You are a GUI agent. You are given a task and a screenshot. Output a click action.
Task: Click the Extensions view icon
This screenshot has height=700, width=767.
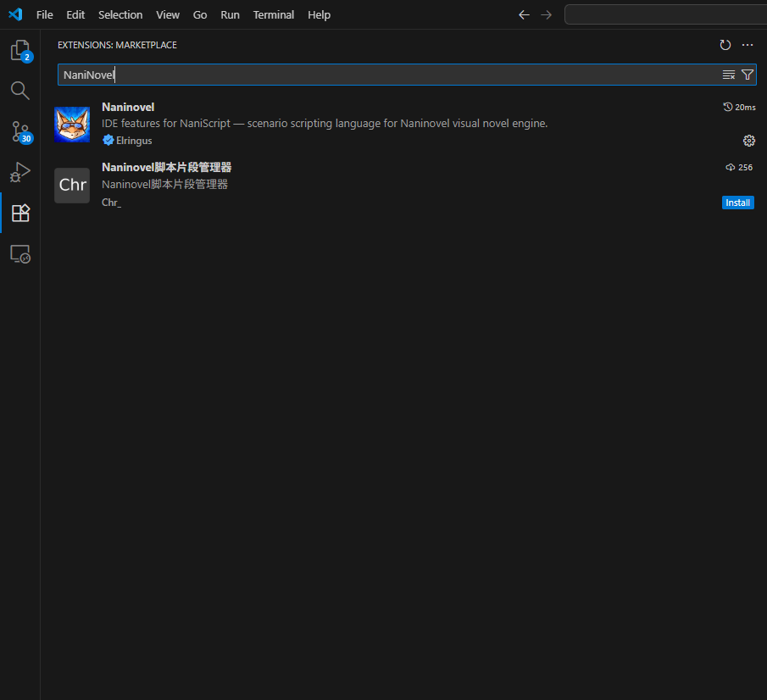coord(20,213)
